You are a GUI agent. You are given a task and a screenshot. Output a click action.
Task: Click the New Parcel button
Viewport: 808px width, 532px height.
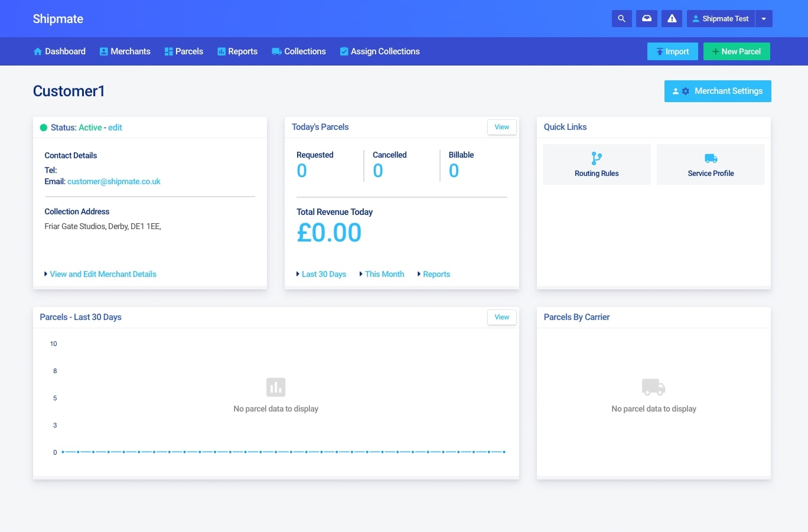(737, 51)
